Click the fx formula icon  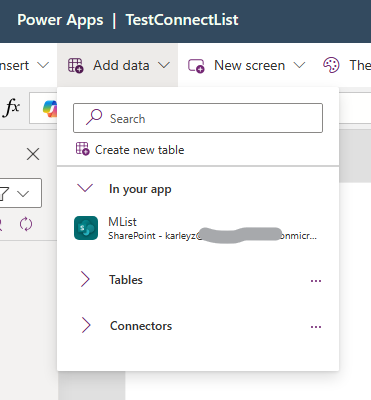(11, 108)
